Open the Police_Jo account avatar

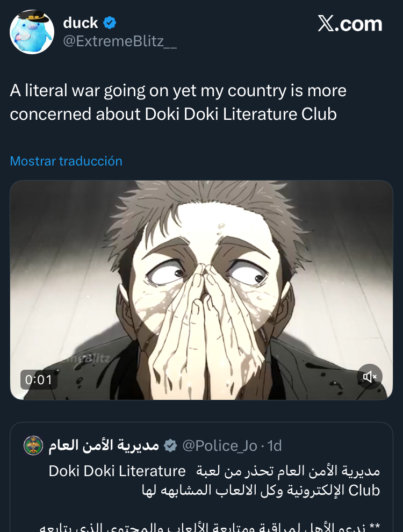pyautogui.click(x=33, y=445)
